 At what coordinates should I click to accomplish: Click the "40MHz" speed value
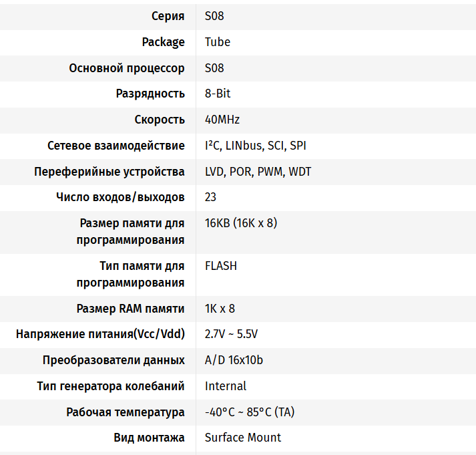pos(222,120)
